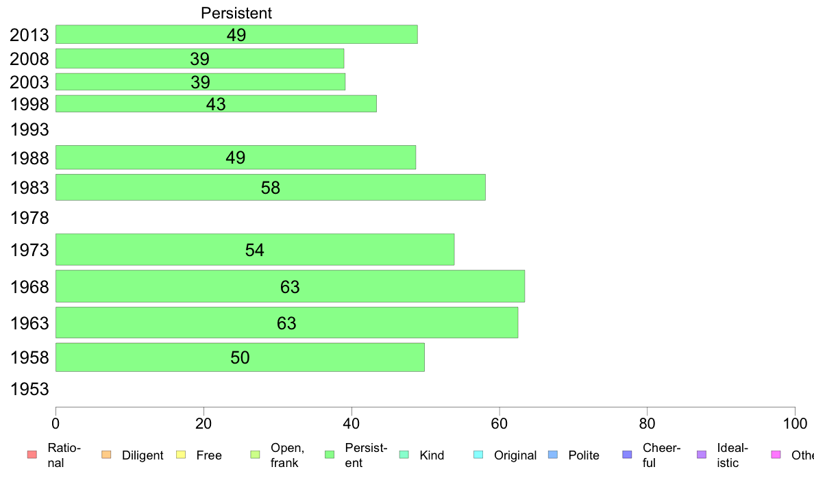
Task: Click the 60 tick on horizontal axis
Action: coord(500,424)
